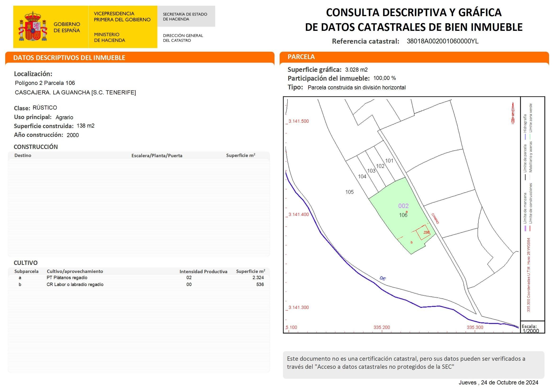Click the Límite zona verde legend symbol
555x392 pixels.
531,136
